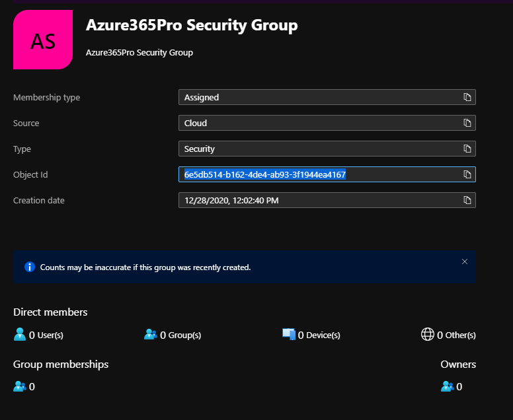The width and height of the screenshot is (513, 420).
Task: Click the globe Others icon
Action: click(427, 334)
